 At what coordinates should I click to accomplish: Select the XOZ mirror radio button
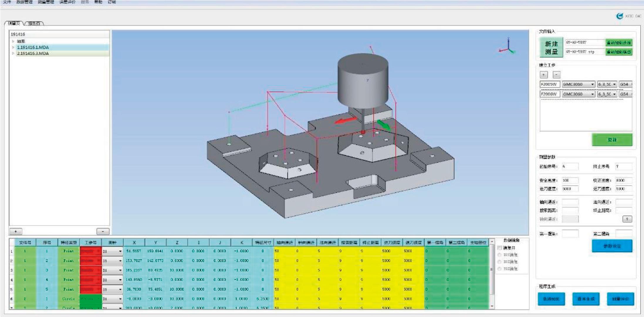click(499, 262)
